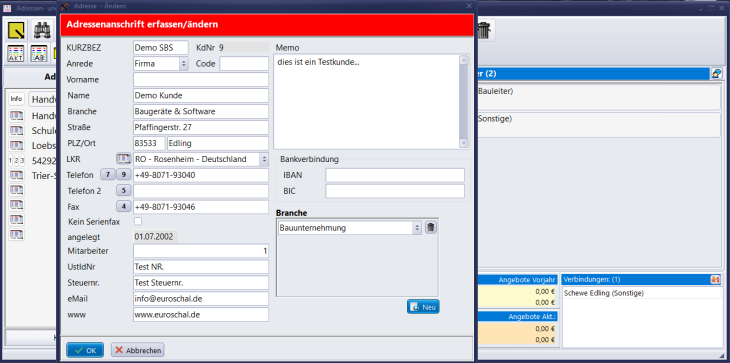730x363 pixels.
Task: Open the Branche dropdown showing Bauunternehmung
Action: tap(417, 228)
